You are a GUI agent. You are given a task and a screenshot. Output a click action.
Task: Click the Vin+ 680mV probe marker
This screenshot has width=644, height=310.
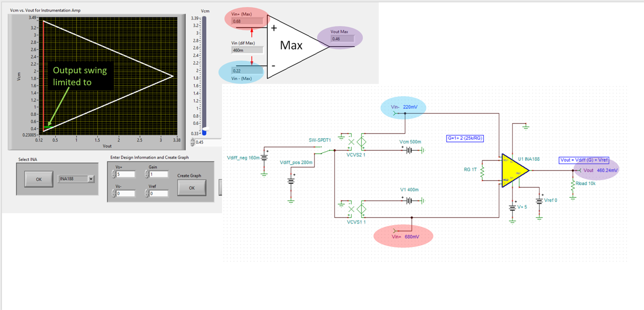403,236
